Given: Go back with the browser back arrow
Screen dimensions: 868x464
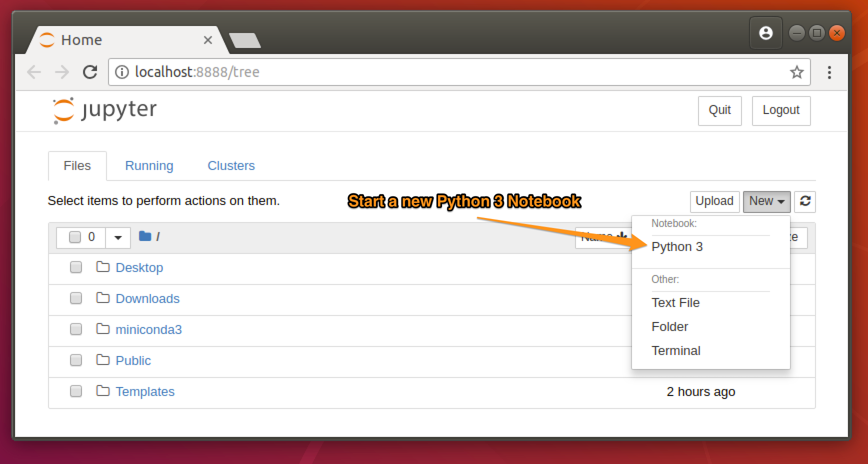Looking at the screenshot, I should tap(34, 72).
